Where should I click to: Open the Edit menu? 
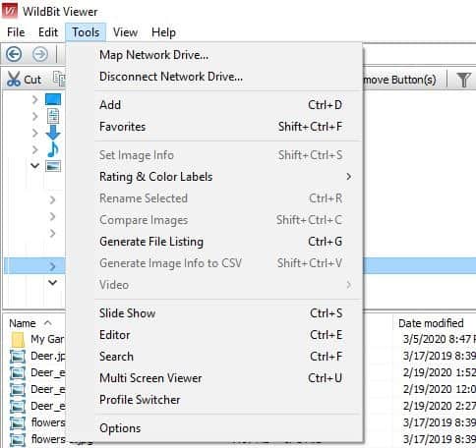[48, 32]
